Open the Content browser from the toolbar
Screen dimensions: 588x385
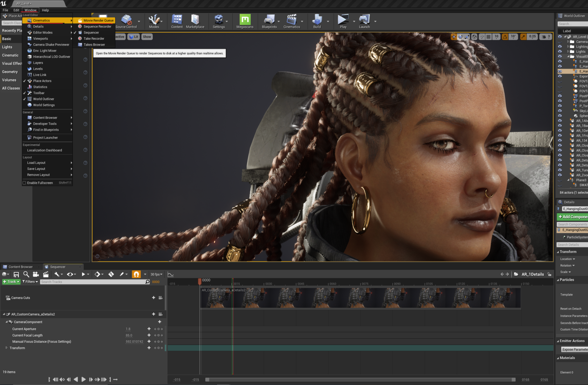click(x=176, y=21)
